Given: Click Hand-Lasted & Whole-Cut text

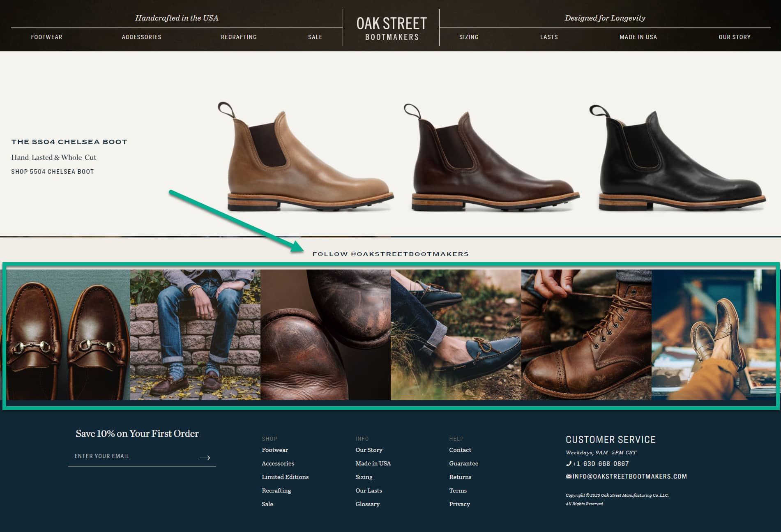Looking at the screenshot, I should click(x=54, y=157).
